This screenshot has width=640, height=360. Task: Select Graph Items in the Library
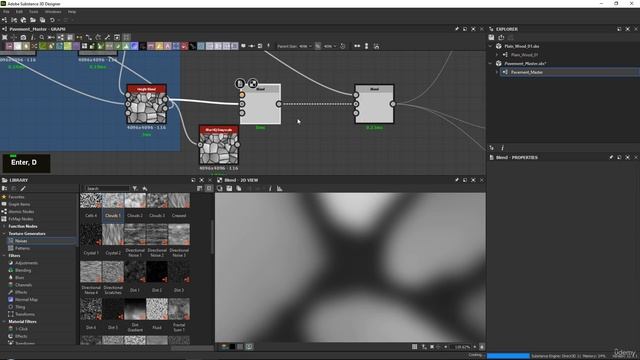click(x=19, y=204)
